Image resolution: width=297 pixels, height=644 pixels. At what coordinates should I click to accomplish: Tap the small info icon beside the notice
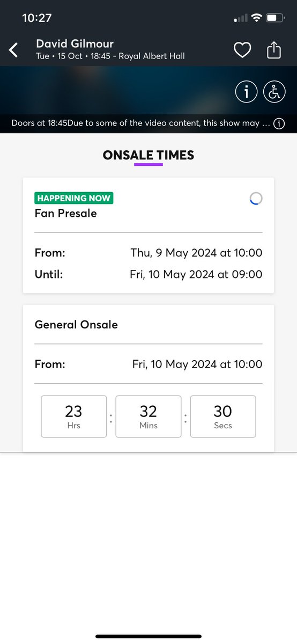279,124
